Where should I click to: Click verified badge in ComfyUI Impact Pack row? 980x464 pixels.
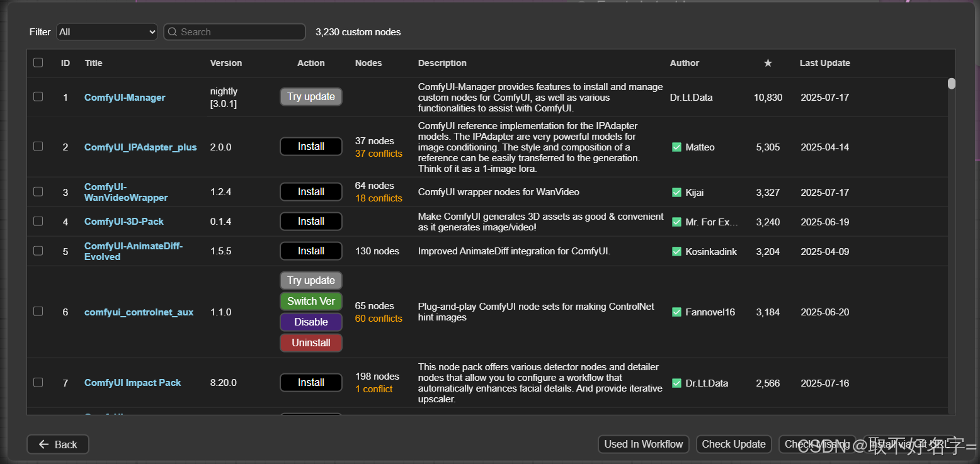coord(676,383)
